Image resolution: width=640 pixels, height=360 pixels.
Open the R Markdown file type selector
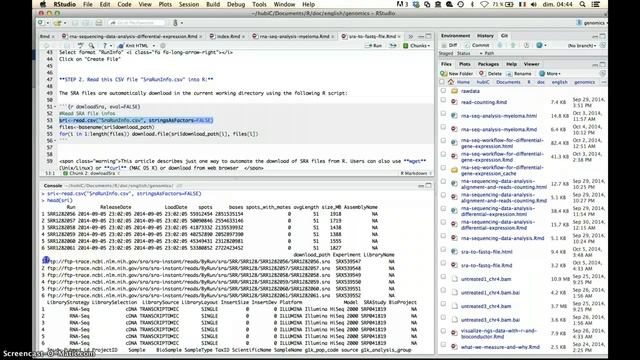[416, 173]
